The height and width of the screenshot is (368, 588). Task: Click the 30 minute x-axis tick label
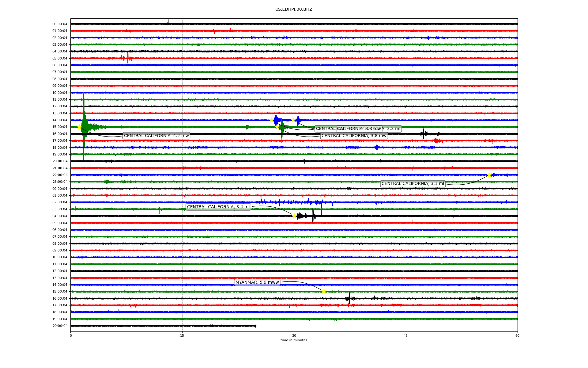pyautogui.click(x=294, y=335)
